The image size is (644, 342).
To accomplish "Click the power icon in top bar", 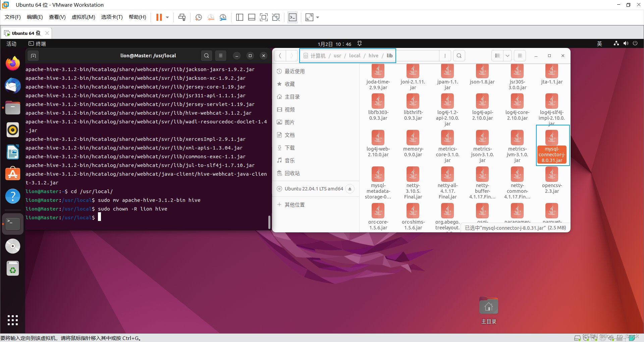I will coord(635,44).
